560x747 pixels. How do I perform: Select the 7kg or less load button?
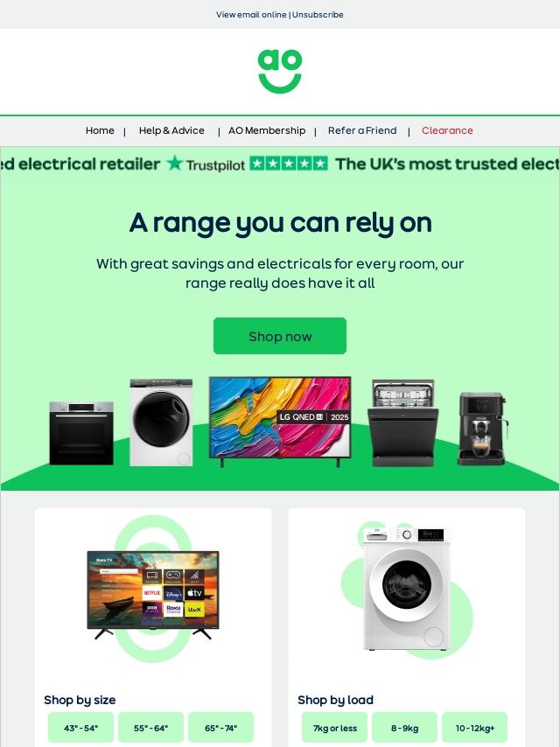[x=334, y=728]
